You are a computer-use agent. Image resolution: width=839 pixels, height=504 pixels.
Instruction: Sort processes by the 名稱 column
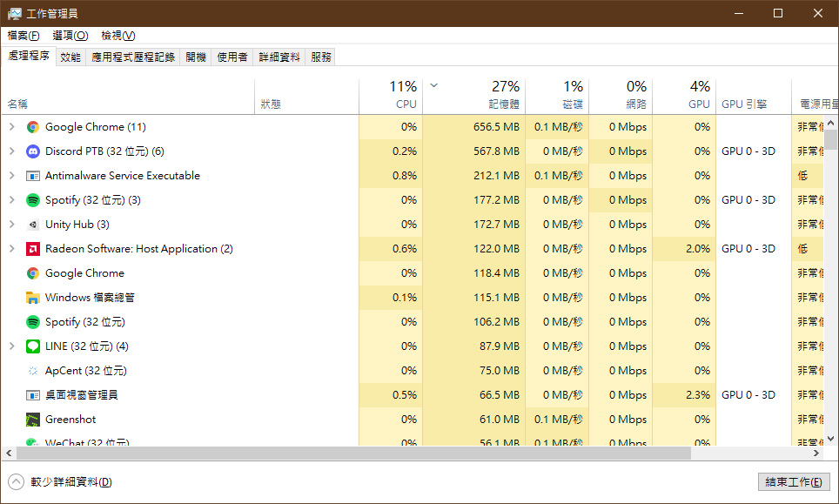pyautogui.click(x=129, y=97)
